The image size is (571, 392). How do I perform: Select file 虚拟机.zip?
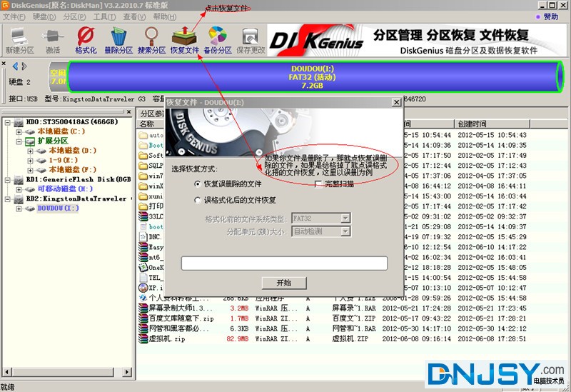pos(167,339)
